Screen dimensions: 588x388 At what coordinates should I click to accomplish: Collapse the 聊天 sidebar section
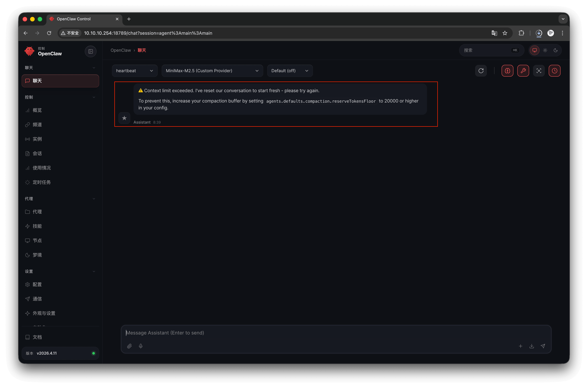click(60, 68)
